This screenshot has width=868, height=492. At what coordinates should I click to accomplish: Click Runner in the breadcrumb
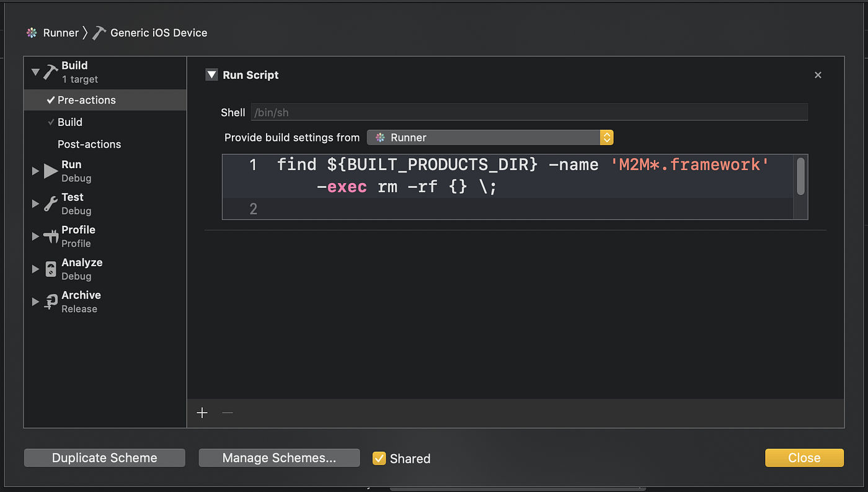(x=61, y=33)
